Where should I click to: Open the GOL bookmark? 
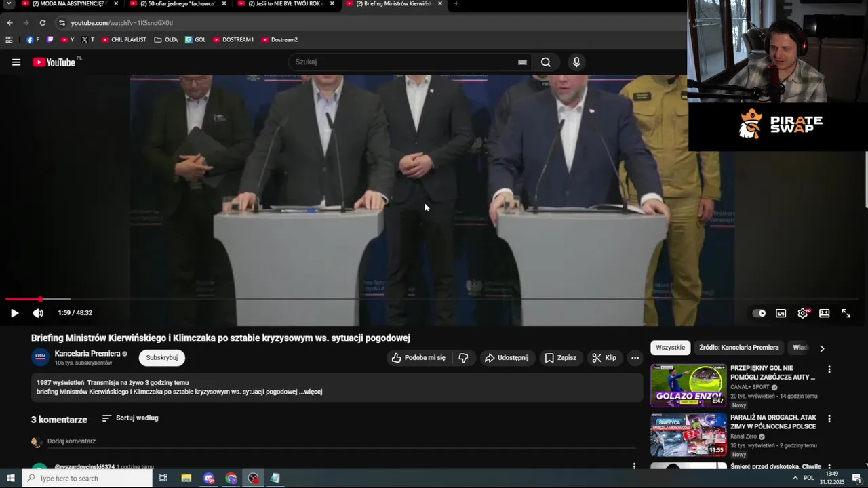pos(195,40)
